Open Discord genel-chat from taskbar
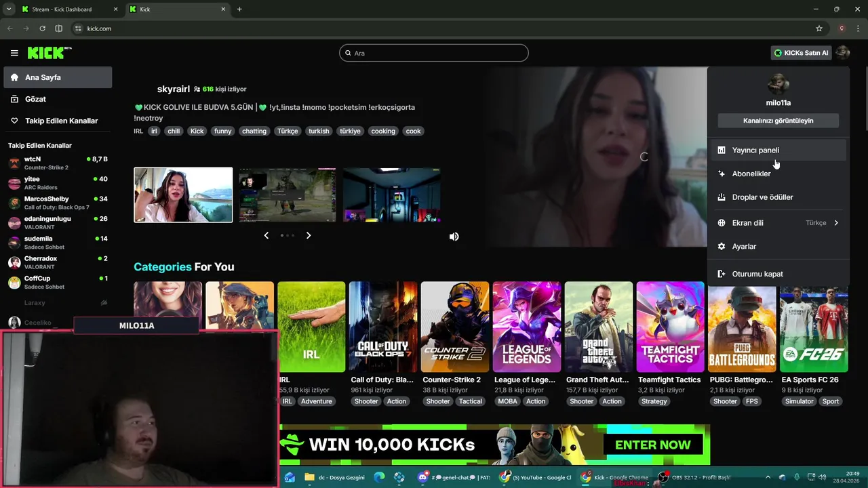The image size is (868, 488). [455, 477]
